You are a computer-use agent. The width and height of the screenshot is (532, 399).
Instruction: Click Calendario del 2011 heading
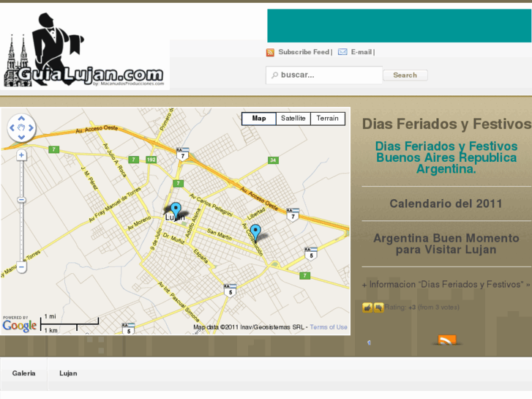pos(446,204)
